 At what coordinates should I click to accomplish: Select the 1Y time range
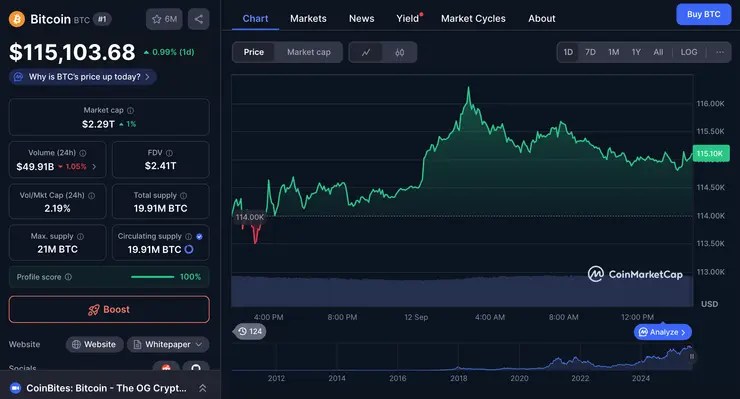(636, 52)
